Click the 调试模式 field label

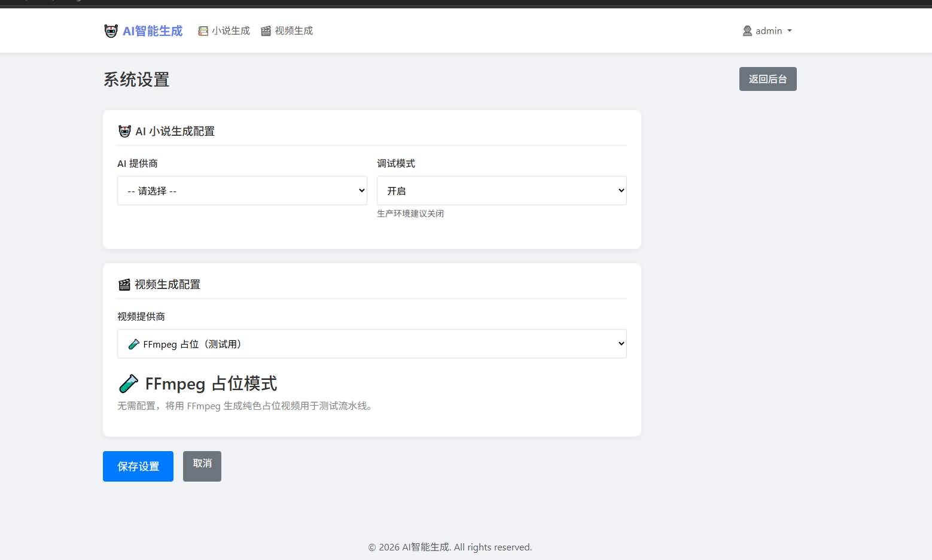(x=396, y=163)
